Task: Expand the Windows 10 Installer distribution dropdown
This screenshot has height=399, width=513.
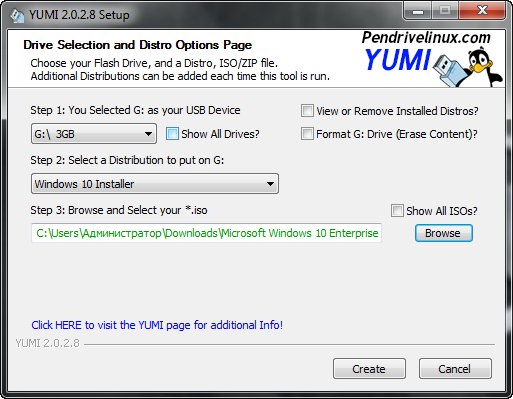Action: [x=155, y=184]
